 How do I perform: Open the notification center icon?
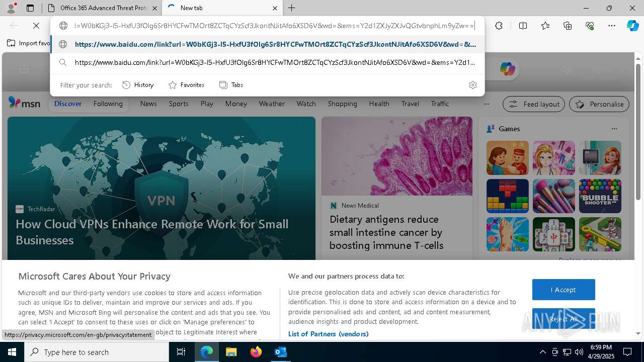pyautogui.click(x=627, y=352)
